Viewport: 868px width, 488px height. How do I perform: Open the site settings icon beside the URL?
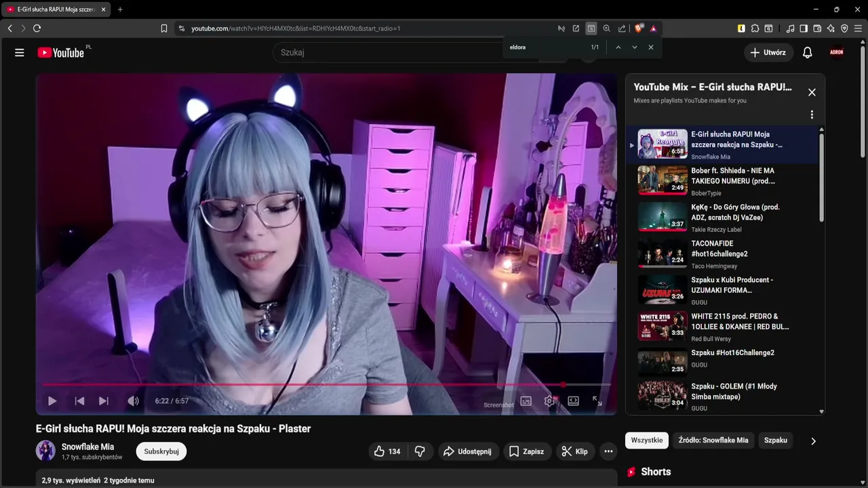pos(181,28)
